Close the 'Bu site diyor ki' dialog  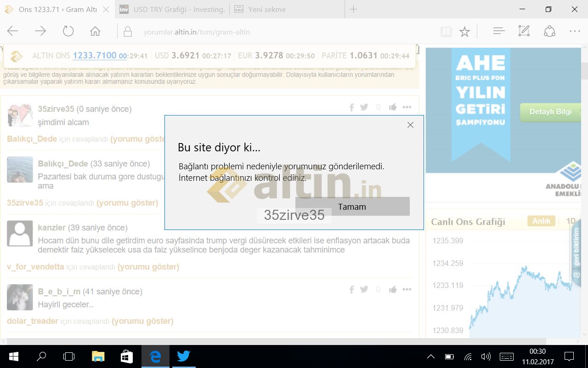click(x=410, y=125)
